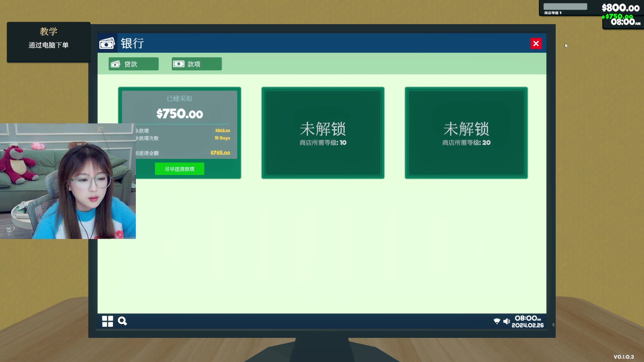Viewport: 644px width, 362px height.
Task: Click the small power icon beside the taskbar
Action: click(553, 324)
